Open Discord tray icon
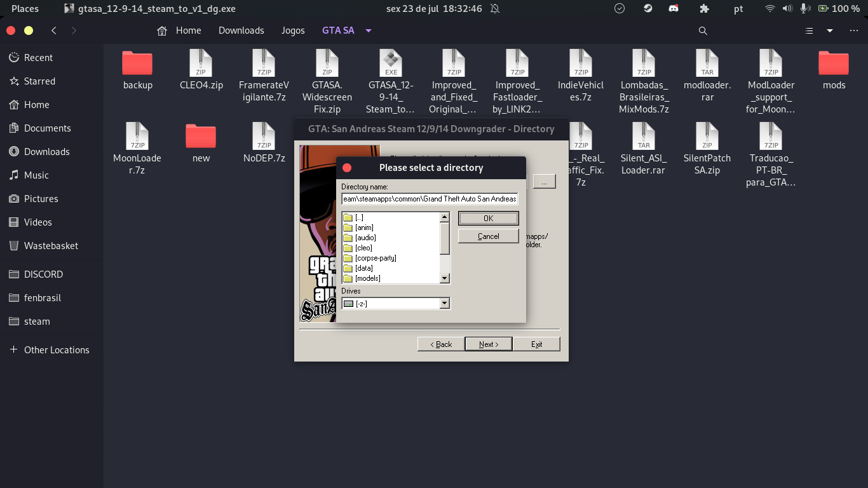 (x=674, y=9)
